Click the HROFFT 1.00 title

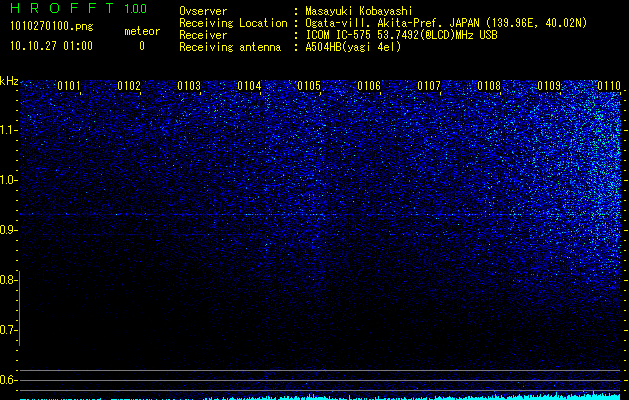point(78,8)
